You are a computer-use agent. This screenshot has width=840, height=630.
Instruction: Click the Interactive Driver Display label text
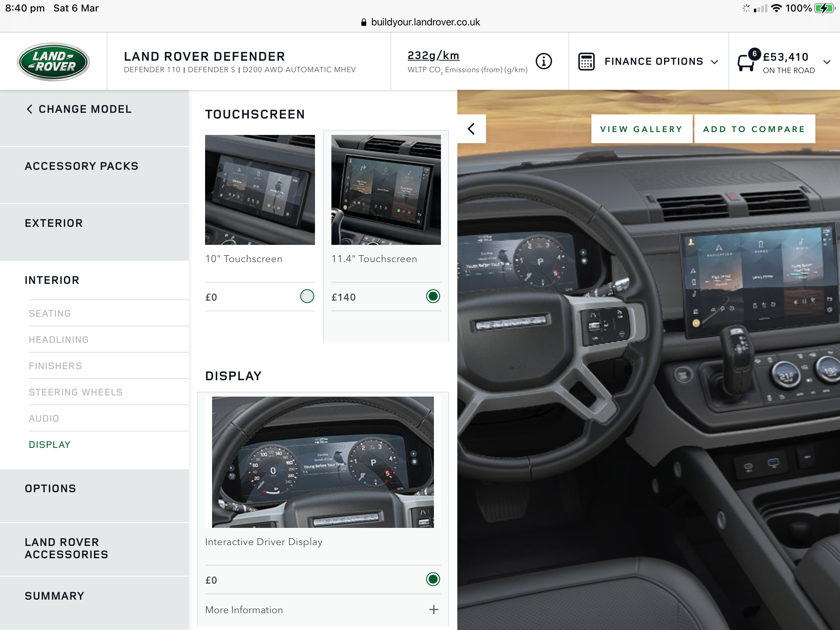pyautogui.click(x=264, y=542)
